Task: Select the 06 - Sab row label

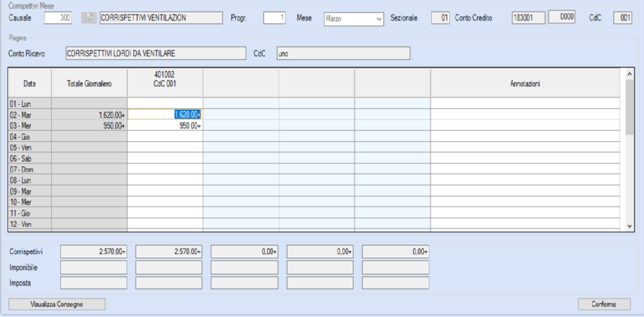Action: click(x=30, y=158)
